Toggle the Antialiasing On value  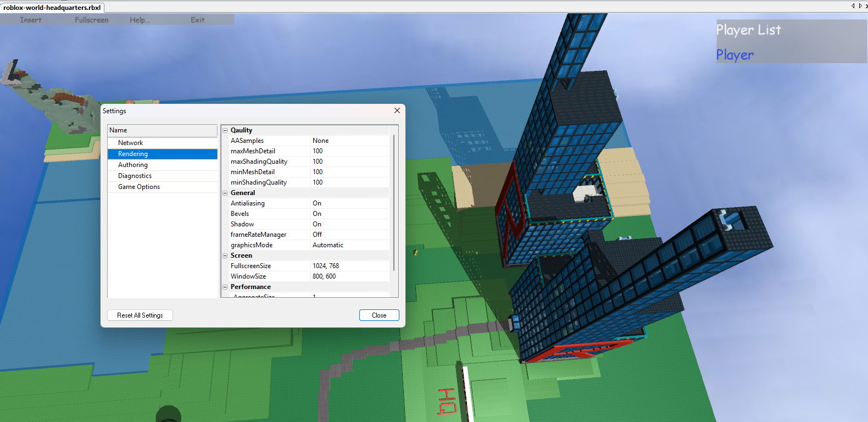(350, 203)
